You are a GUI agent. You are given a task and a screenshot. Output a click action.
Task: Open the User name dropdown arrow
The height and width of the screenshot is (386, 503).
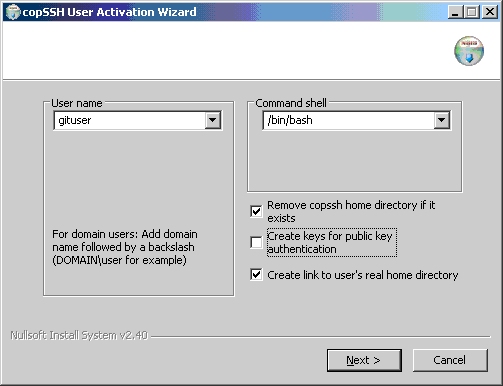tap(213, 120)
